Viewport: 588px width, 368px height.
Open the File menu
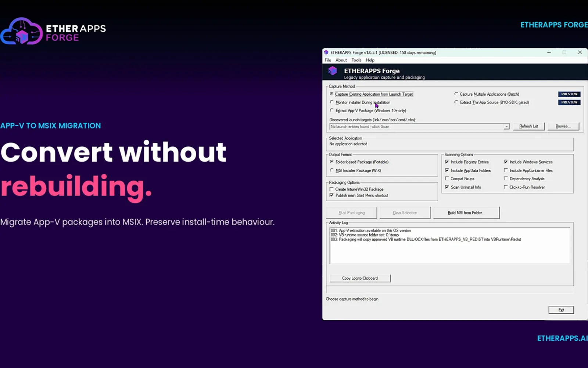328,60
